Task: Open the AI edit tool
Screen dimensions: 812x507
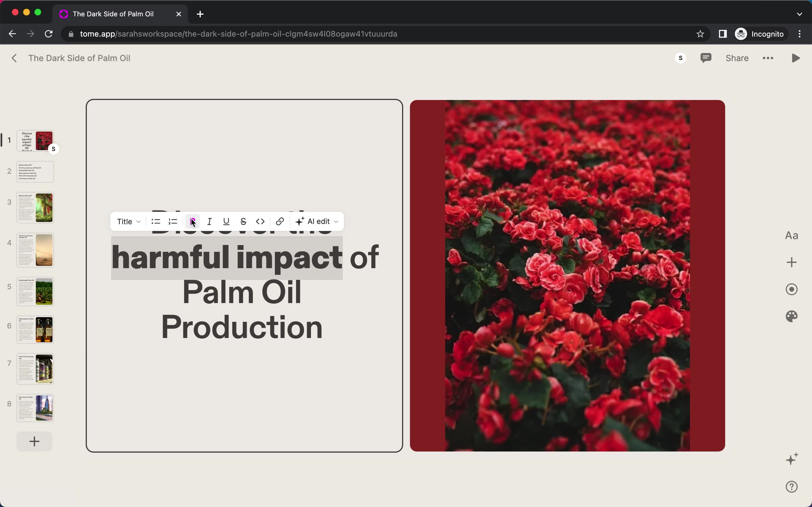Action: click(316, 221)
